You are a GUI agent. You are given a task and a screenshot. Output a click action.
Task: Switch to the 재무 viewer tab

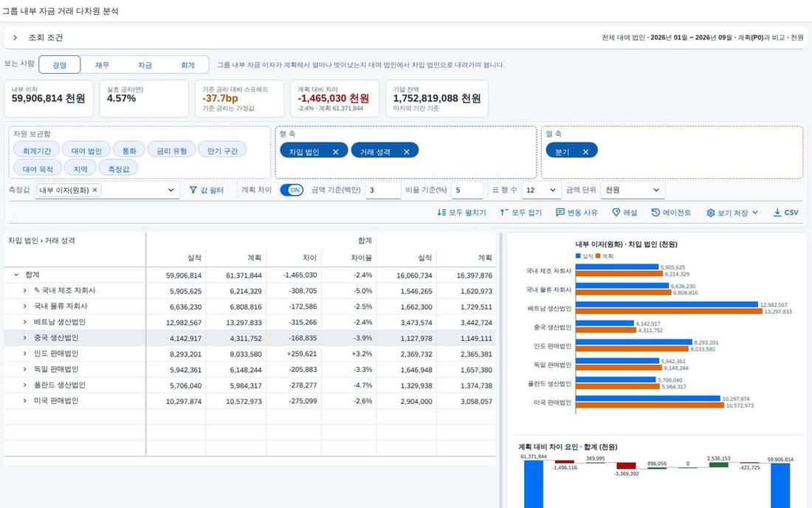[x=102, y=65]
